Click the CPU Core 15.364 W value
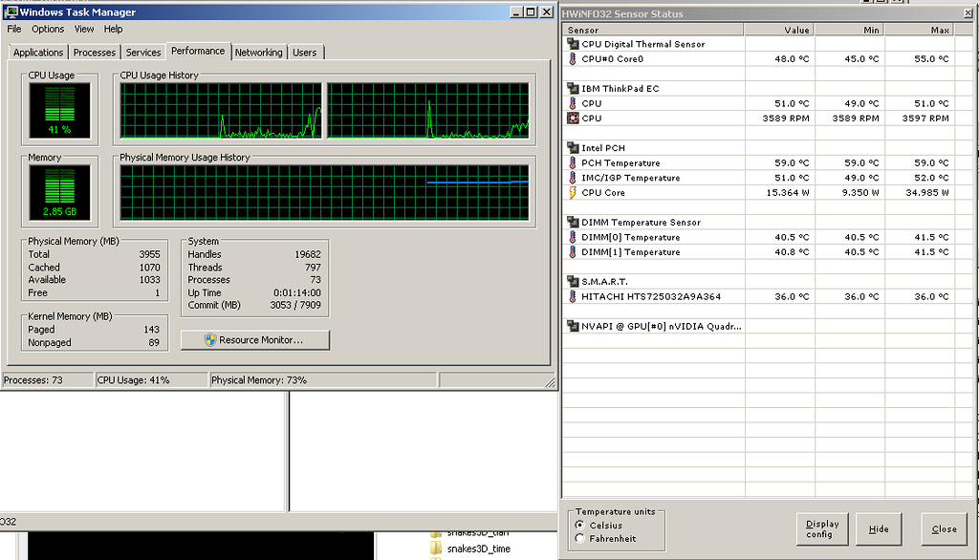Viewport: 979px width, 560px height. point(788,192)
